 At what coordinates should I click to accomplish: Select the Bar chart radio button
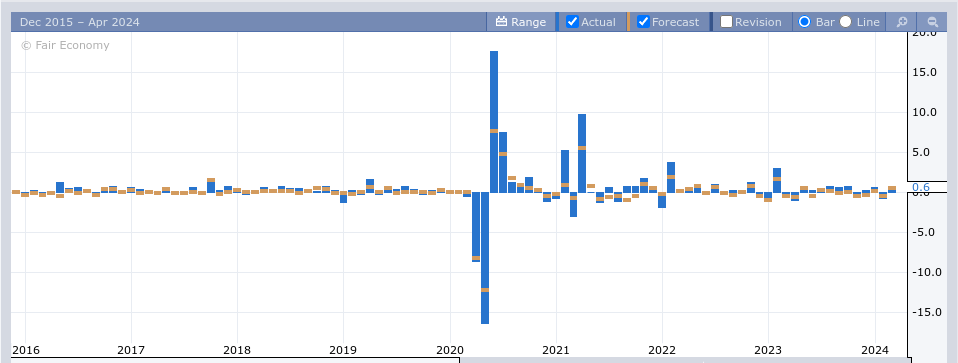click(x=805, y=22)
